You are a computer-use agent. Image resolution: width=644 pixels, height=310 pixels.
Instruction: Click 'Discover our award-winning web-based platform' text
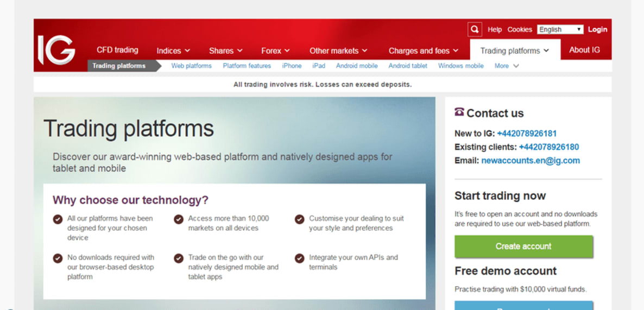coord(222,162)
